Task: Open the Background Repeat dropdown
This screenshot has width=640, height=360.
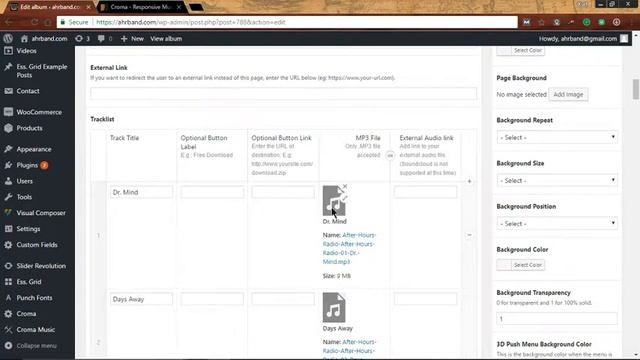Action: 557,138
